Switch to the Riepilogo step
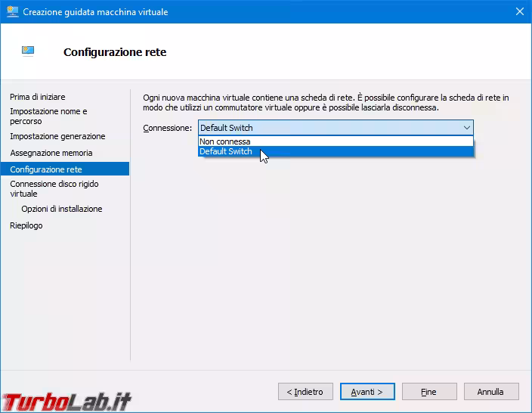 (x=26, y=225)
